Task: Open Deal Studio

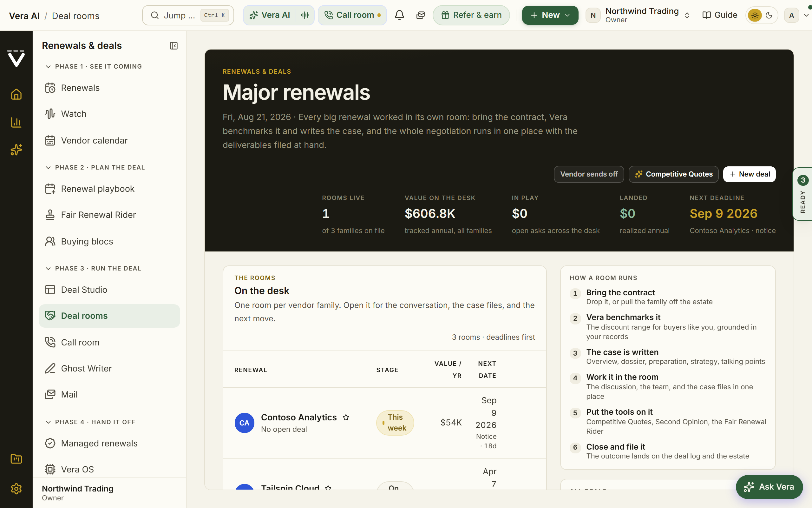Action: (x=109, y=290)
